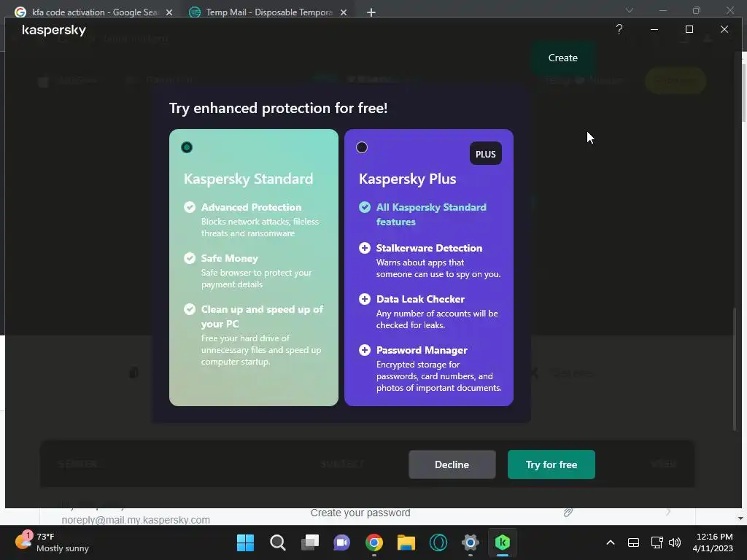Screen dimensions: 747x560
Task: Click the Clean up and speed up checkmark icon
Action: click(190, 309)
